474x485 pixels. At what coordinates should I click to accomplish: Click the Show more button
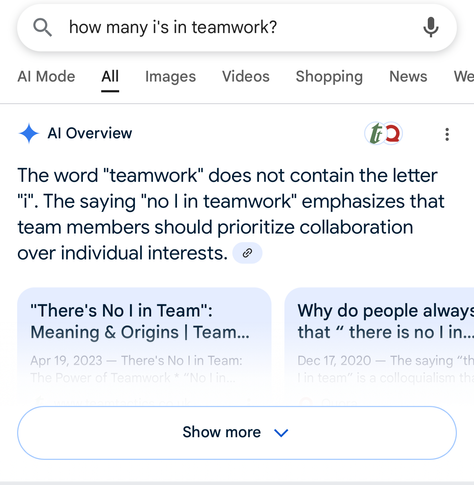coord(237,433)
